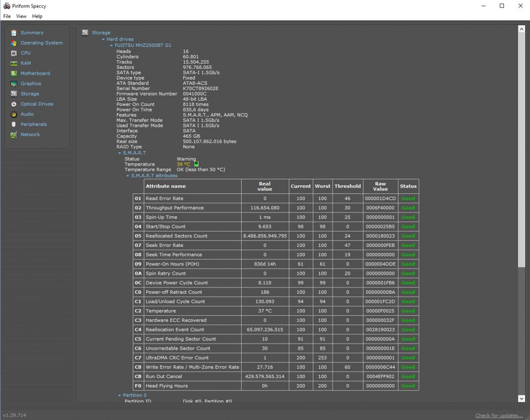Click the Audio speaker icon in sidebar
Image resolution: width=530 pixels, height=420 pixels.
click(14, 114)
